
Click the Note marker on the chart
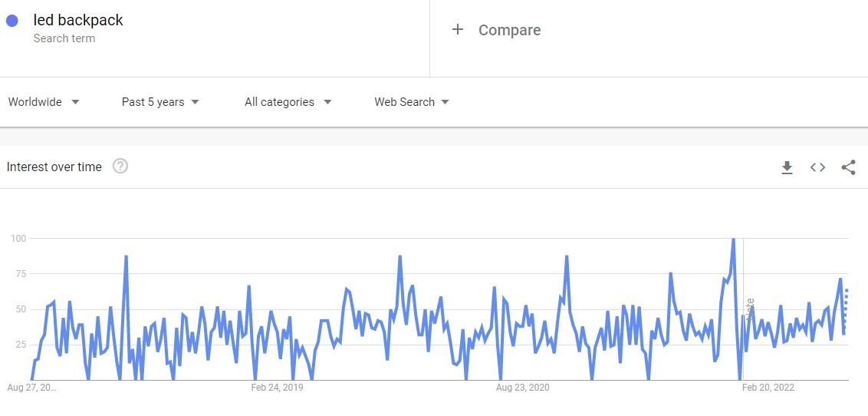[x=750, y=310]
